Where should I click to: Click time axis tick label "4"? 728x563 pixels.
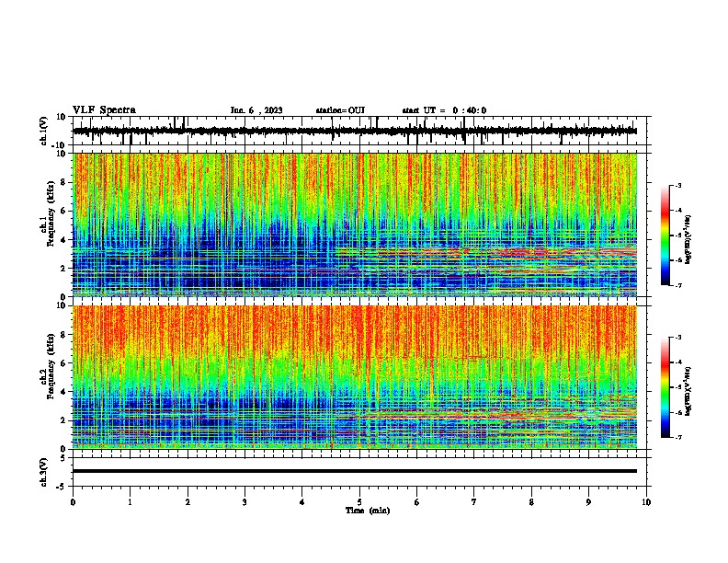[x=302, y=502]
